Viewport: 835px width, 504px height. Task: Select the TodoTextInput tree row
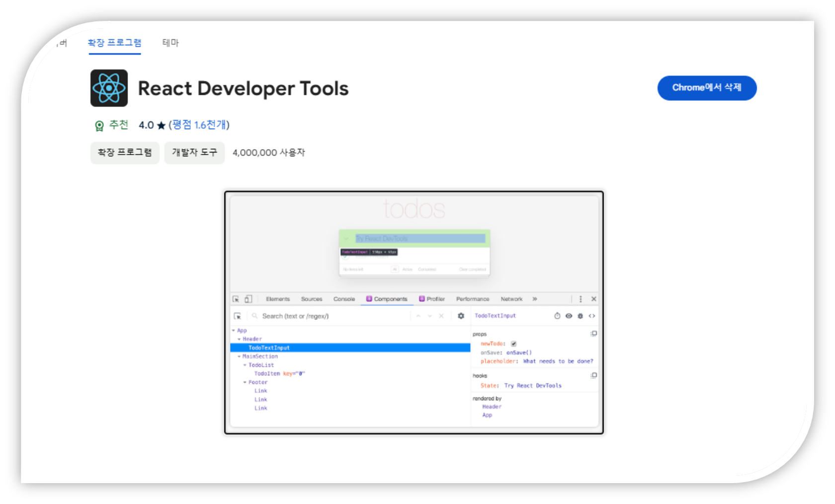click(x=350, y=348)
